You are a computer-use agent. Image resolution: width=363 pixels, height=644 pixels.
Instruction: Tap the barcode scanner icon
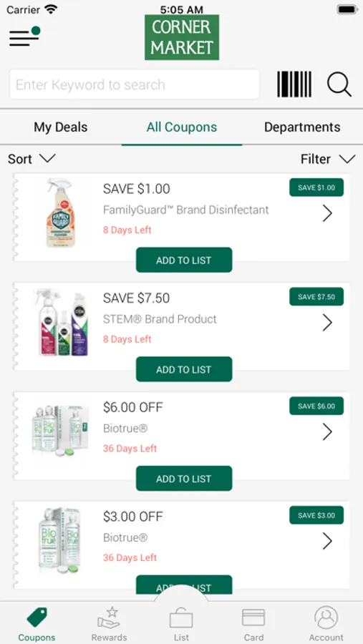coord(294,84)
